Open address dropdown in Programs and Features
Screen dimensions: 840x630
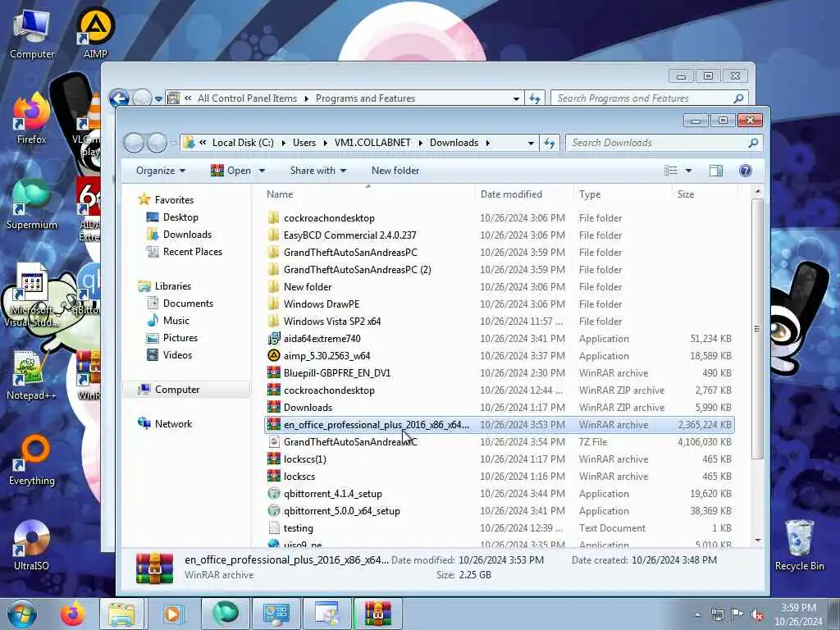click(x=516, y=98)
